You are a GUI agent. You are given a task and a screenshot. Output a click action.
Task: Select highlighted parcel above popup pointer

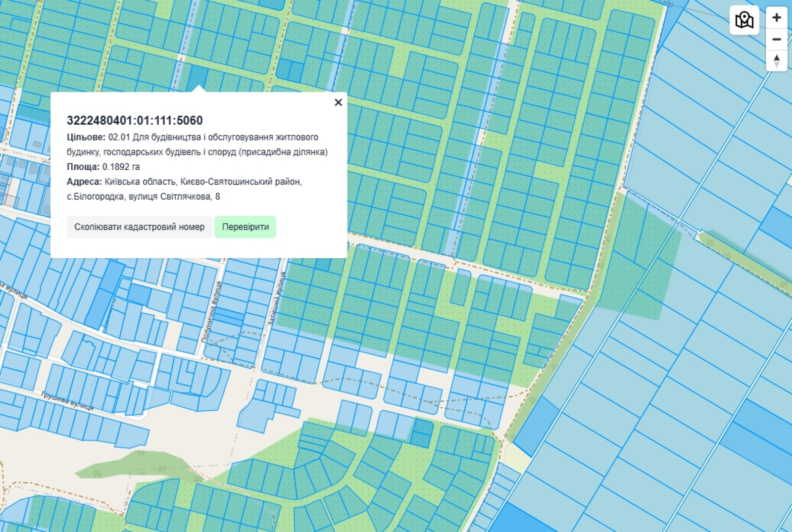click(x=198, y=77)
